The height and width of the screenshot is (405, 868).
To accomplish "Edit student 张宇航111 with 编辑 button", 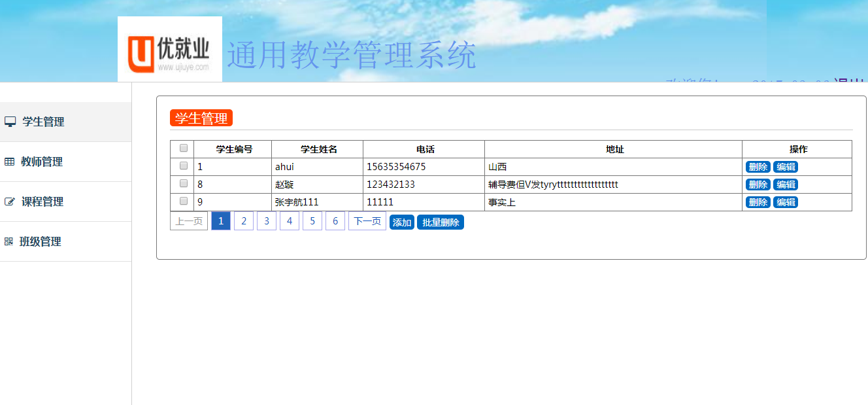I will (x=786, y=202).
